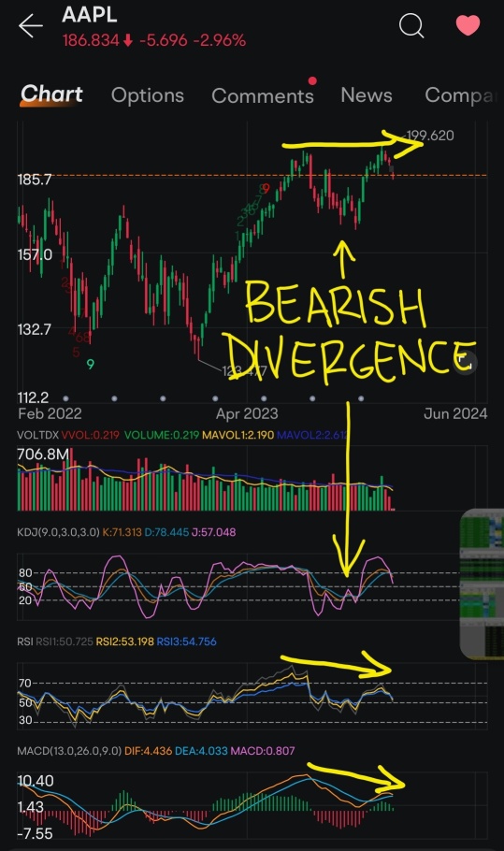
Task: Click the 10.40 MACD axis label
Action: pyautogui.click(x=36, y=781)
